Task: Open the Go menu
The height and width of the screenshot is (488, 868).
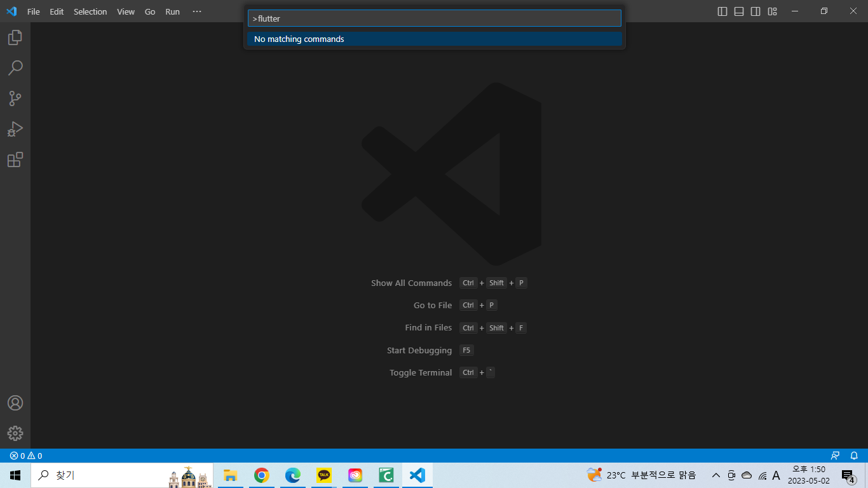Action: 150,11
